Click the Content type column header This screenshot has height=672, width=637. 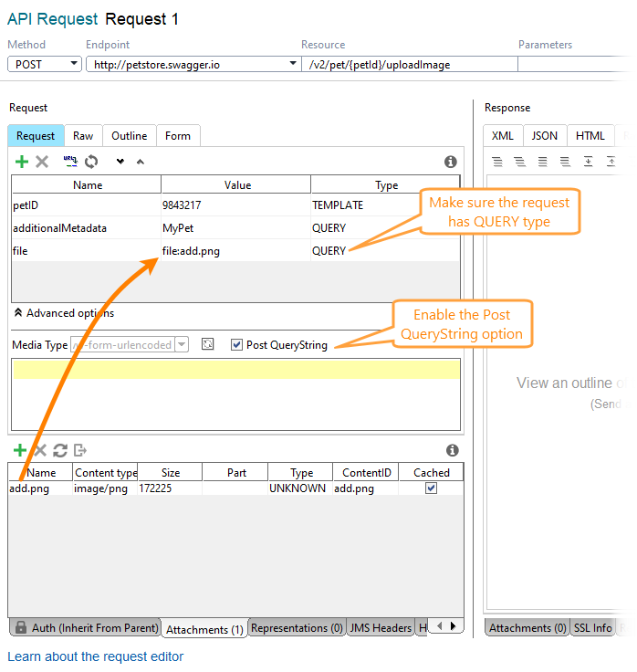tap(105, 472)
